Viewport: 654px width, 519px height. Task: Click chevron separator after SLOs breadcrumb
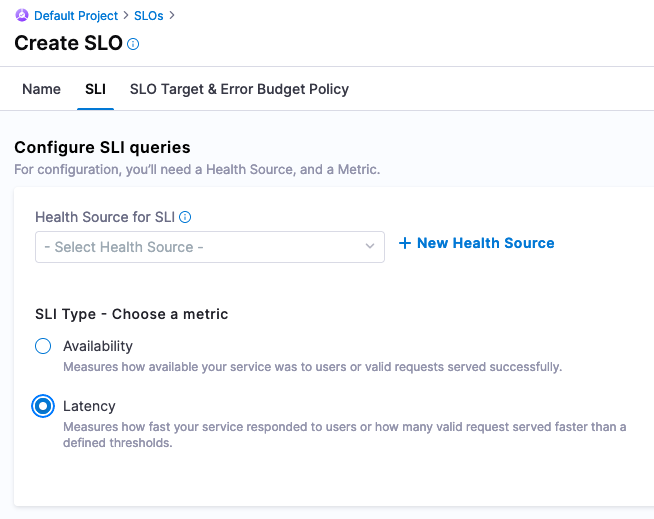pos(173,16)
